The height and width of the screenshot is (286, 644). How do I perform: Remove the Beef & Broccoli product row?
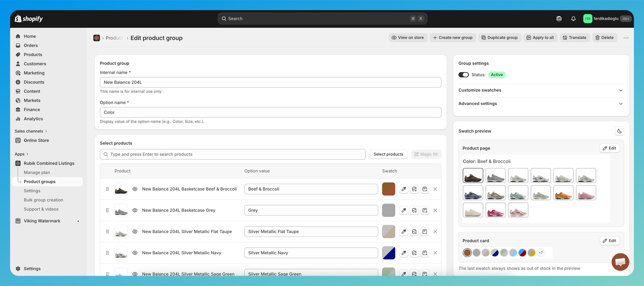(435, 189)
